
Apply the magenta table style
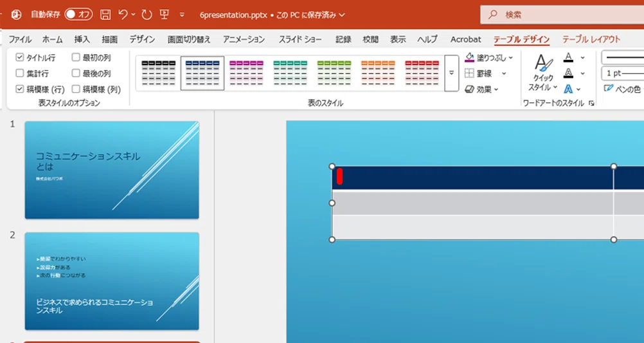coord(246,73)
